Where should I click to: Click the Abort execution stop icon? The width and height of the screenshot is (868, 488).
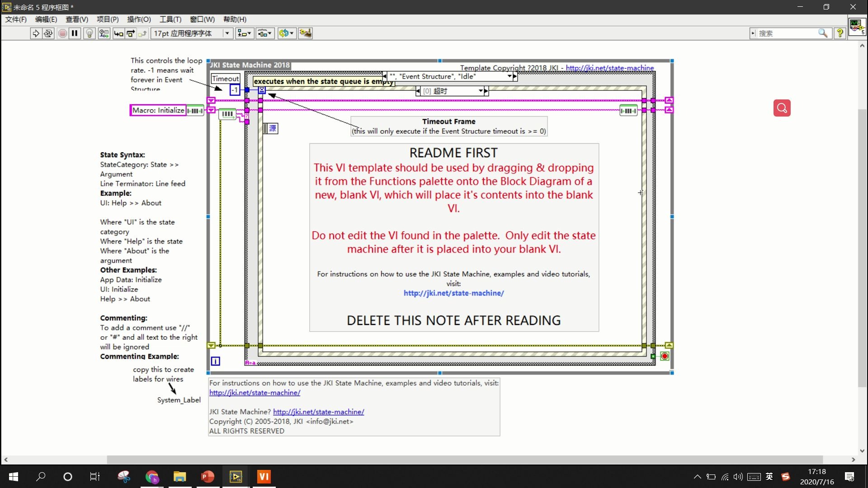point(62,33)
